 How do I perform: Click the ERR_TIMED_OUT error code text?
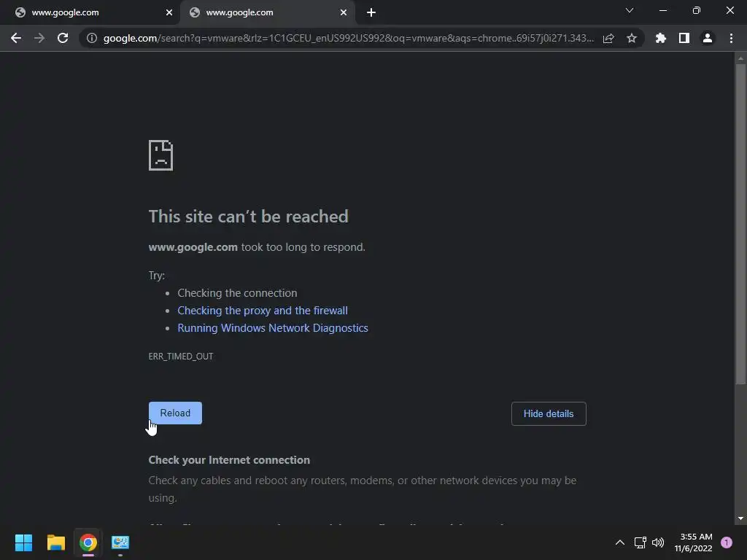pos(181,356)
